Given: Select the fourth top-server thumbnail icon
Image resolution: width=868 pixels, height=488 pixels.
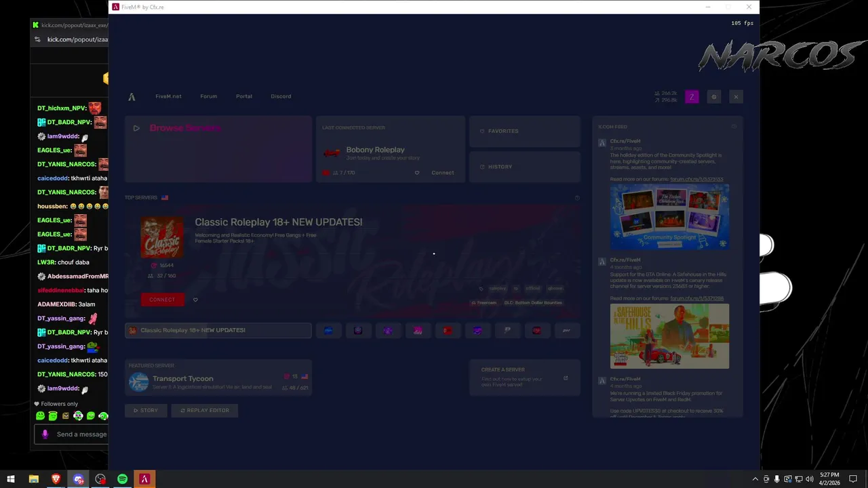Looking at the screenshot, I should point(418,330).
